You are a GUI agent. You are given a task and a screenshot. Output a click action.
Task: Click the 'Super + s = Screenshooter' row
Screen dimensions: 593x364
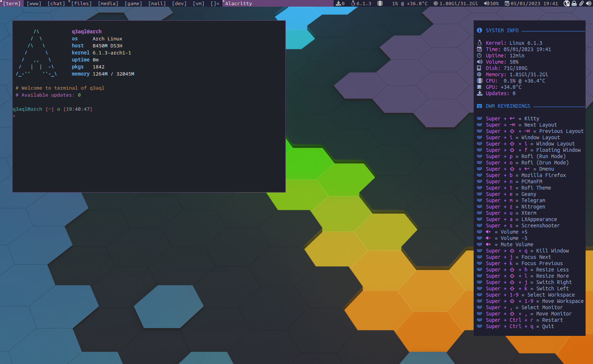point(518,226)
